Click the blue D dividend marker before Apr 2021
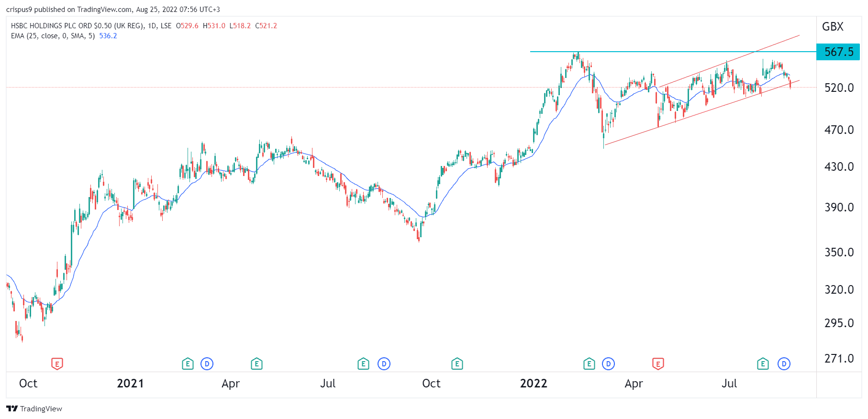This screenshot has height=419, width=868. (x=207, y=364)
